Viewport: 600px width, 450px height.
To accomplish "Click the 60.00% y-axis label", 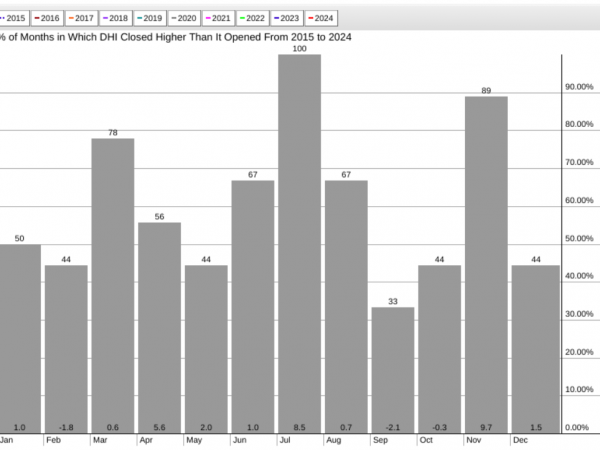I will tap(579, 200).
